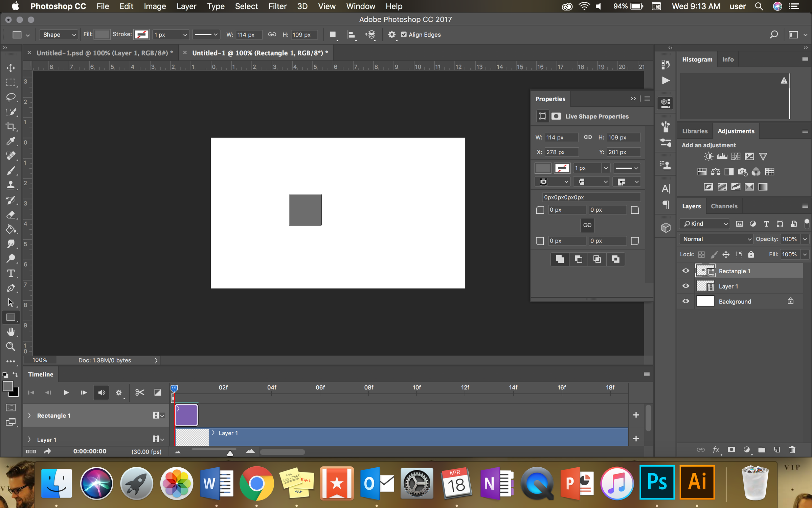The image size is (812, 508).
Task: Open the Normal blend mode dropdown
Action: (716, 239)
